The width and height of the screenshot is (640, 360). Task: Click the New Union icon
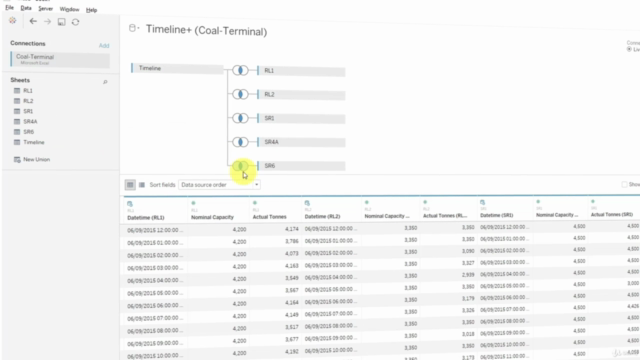coord(17,160)
